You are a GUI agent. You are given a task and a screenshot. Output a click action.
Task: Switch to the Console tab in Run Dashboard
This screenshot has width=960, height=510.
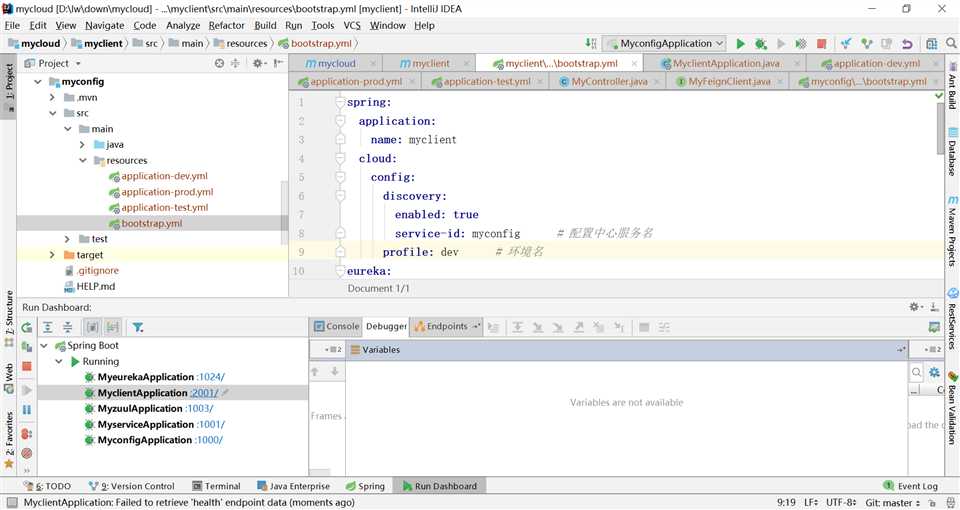pos(336,326)
